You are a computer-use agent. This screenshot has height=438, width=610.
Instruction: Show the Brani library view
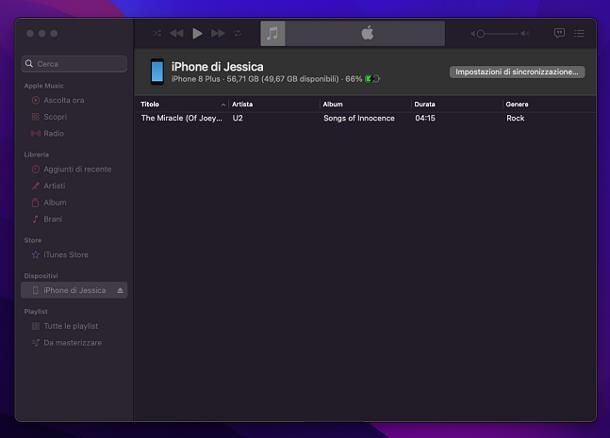74,219
